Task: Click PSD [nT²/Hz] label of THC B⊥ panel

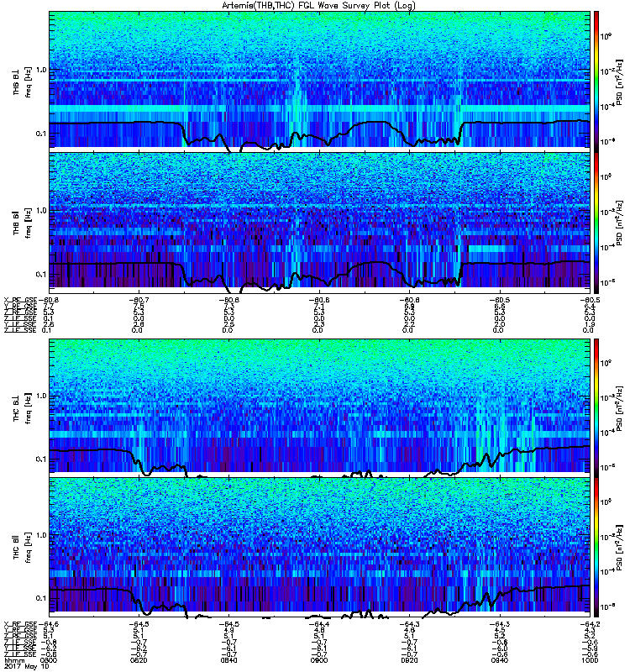Action: (x=619, y=408)
